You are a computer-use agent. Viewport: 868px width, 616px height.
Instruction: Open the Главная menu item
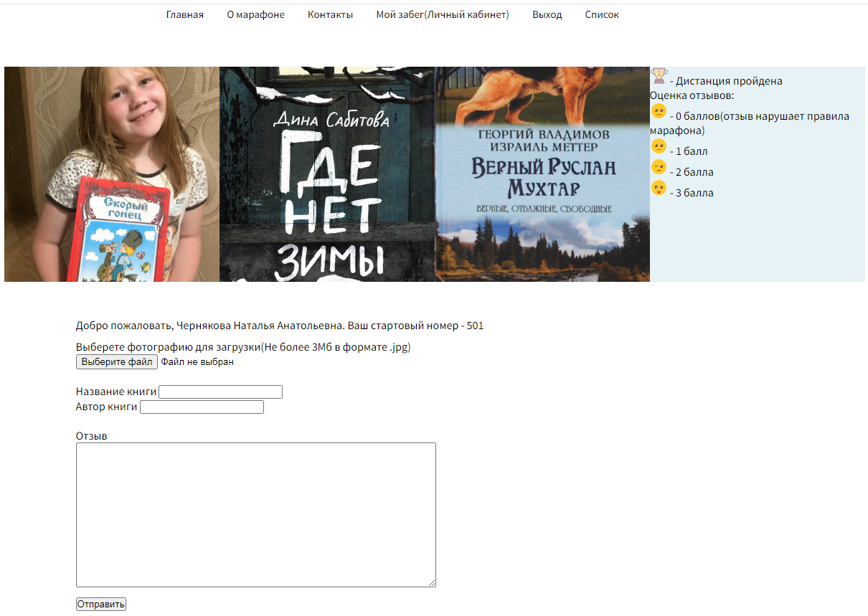point(185,14)
